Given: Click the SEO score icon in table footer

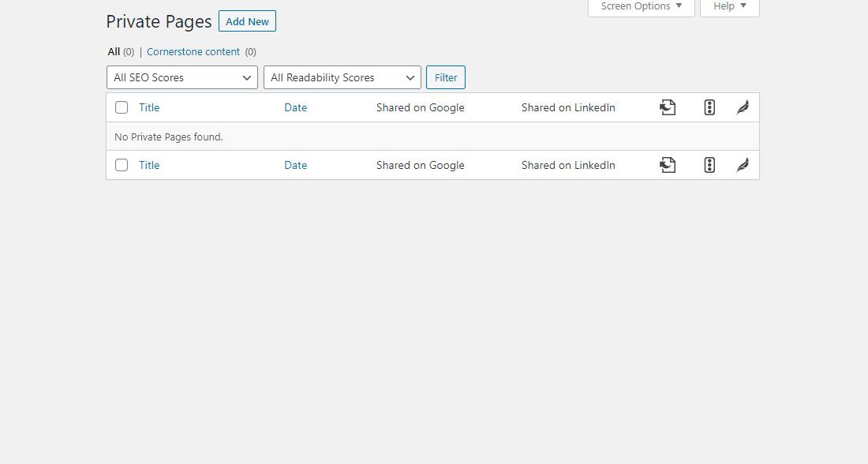Looking at the screenshot, I should [x=709, y=165].
